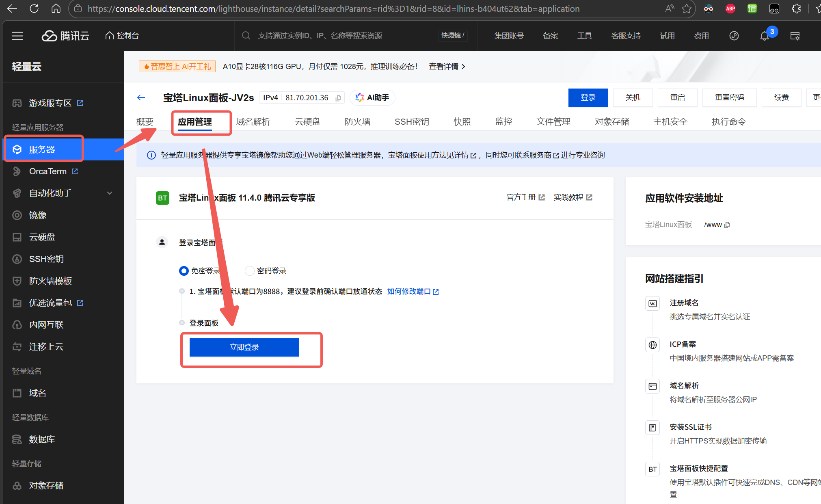This screenshot has width=821, height=504.
Task: Open the 费用 top menu
Action: pyautogui.click(x=701, y=36)
